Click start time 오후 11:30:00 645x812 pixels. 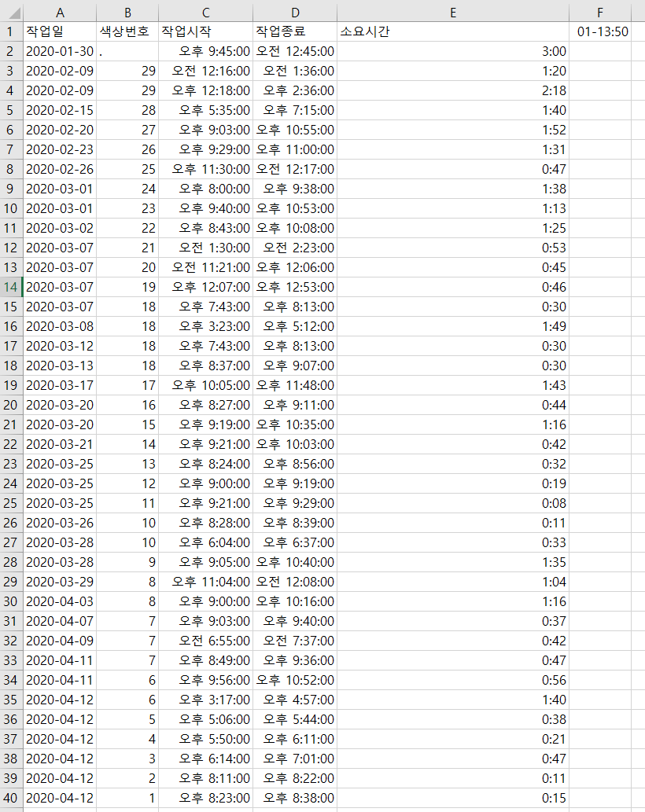pos(205,169)
